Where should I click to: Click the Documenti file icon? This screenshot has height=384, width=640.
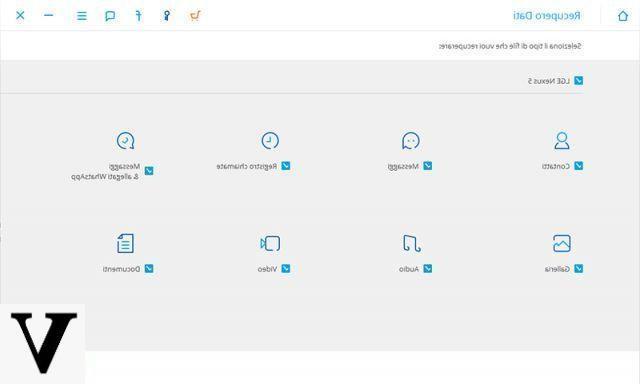[125, 243]
